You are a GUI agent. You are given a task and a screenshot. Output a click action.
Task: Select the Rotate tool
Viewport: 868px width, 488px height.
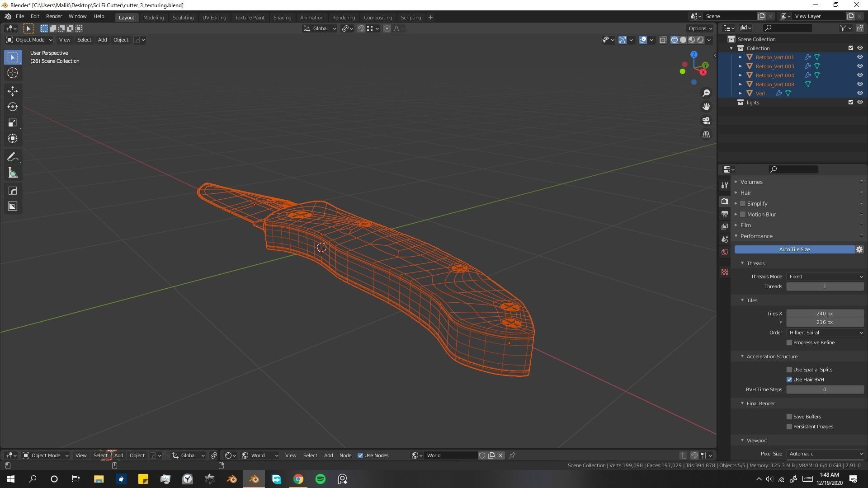point(12,107)
